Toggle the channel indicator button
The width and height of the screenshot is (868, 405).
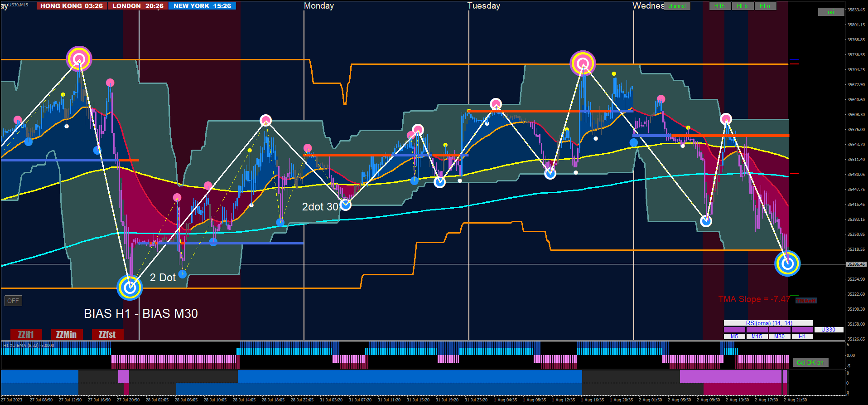[x=677, y=6]
